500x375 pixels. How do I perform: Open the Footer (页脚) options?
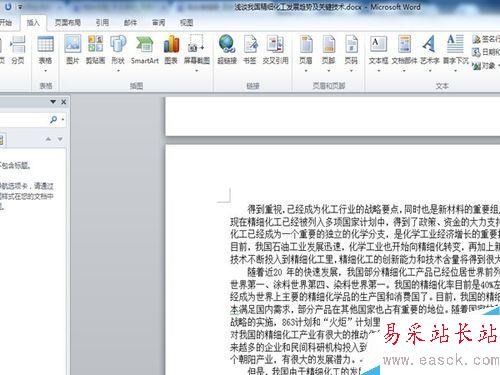[x=328, y=53]
